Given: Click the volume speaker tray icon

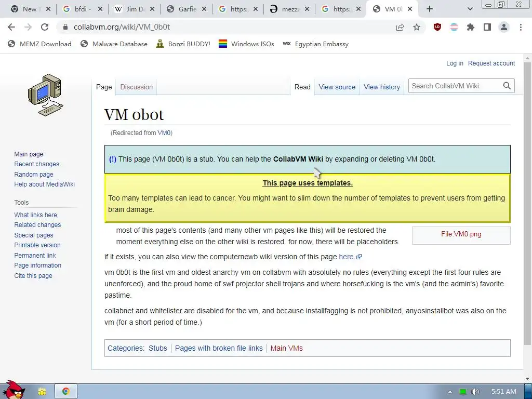Looking at the screenshot, I should (x=475, y=392).
